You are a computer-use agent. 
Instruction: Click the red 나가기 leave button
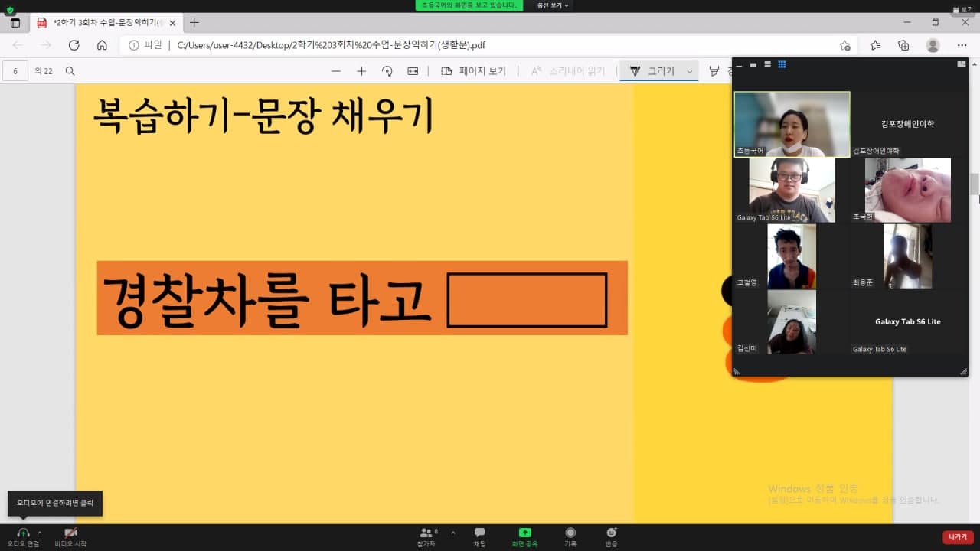coord(958,537)
